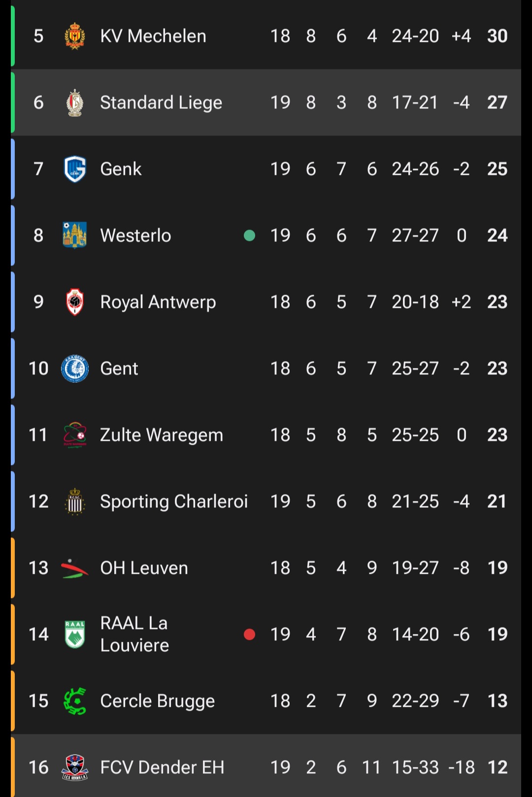Viewport: 532px width, 797px height.
Task: Open the Sporting Charleroi team name
Action: pyautogui.click(x=174, y=501)
